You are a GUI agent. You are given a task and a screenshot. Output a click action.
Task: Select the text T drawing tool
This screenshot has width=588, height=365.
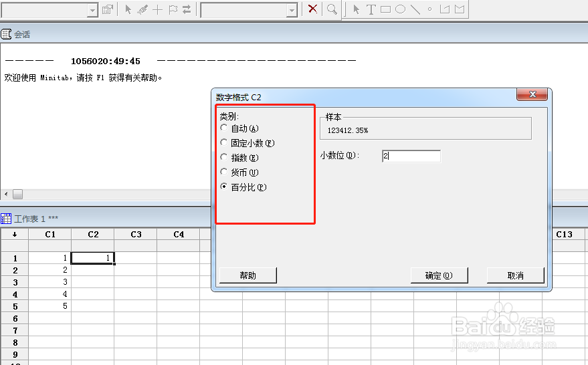point(371,9)
